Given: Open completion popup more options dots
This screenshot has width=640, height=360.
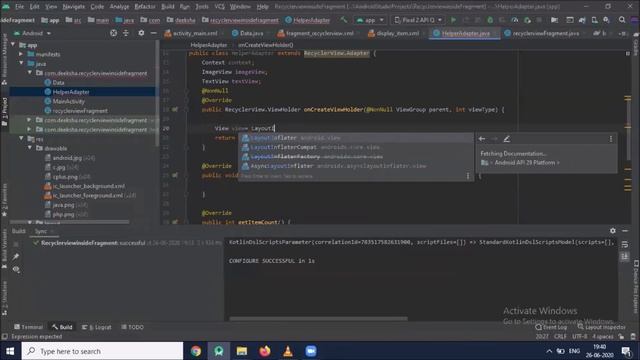Looking at the screenshot, I should (468, 176).
